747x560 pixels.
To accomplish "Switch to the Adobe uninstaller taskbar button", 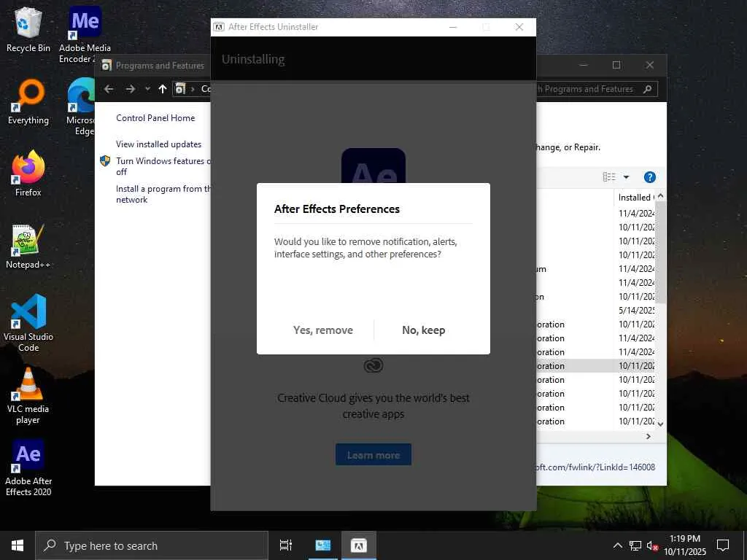I will coord(358,545).
